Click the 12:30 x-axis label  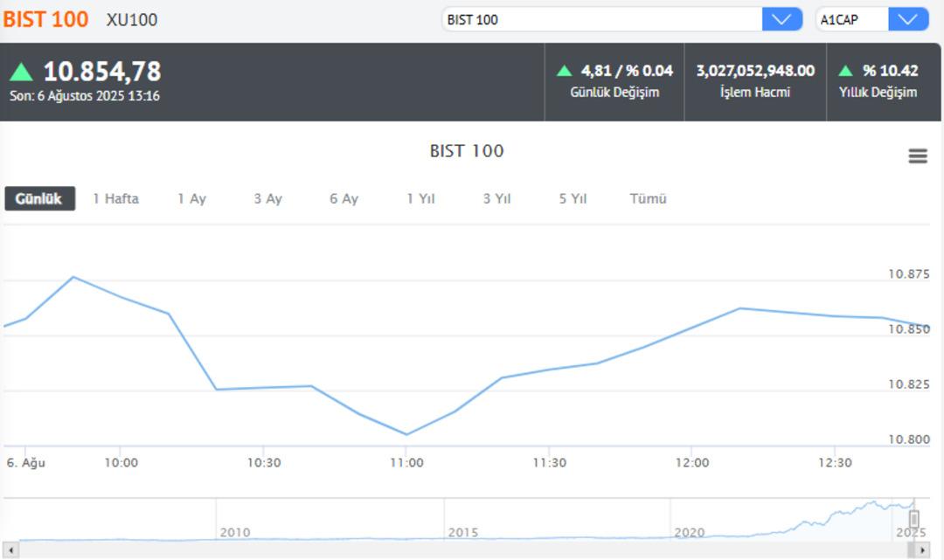click(835, 463)
